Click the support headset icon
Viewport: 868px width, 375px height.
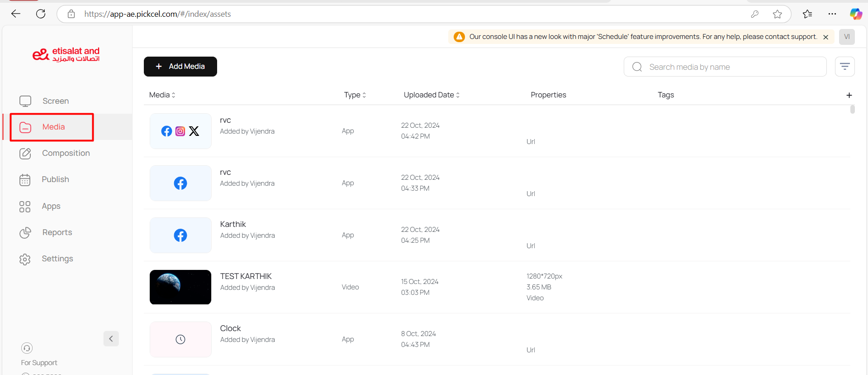[27, 348]
